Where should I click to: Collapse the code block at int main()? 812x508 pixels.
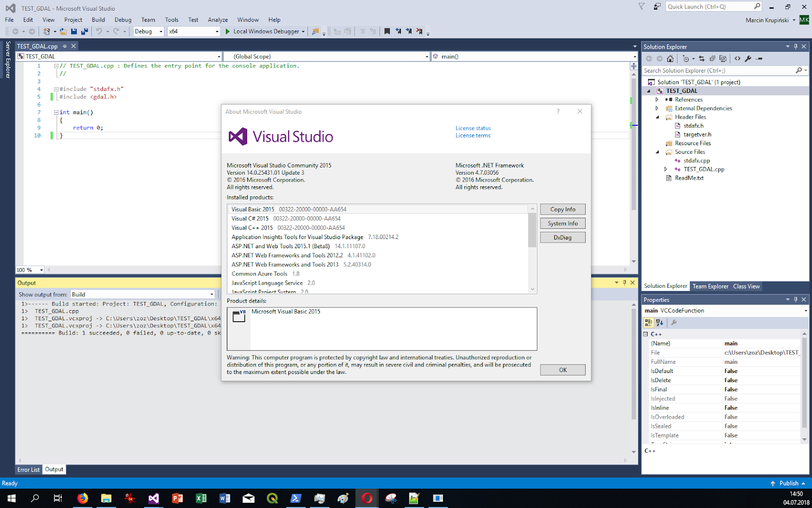(x=56, y=112)
